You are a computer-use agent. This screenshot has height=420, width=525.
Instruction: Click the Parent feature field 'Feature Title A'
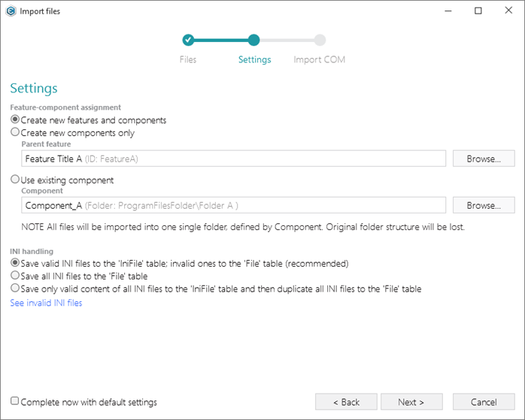(233, 159)
